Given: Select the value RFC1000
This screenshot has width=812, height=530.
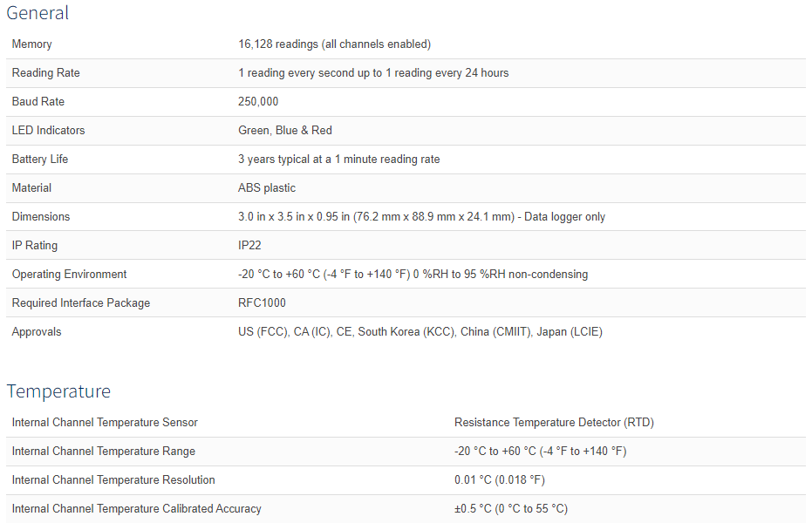Looking at the screenshot, I should coord(262,302).
